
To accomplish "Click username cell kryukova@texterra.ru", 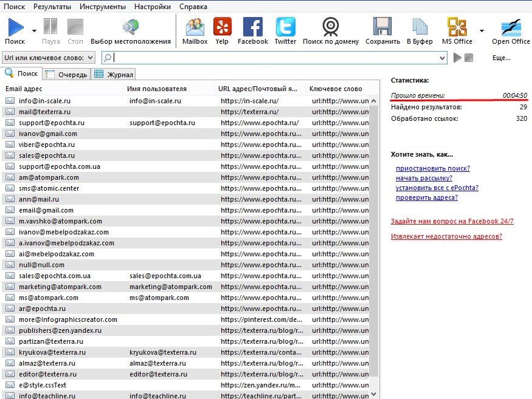I will [163, 352].
